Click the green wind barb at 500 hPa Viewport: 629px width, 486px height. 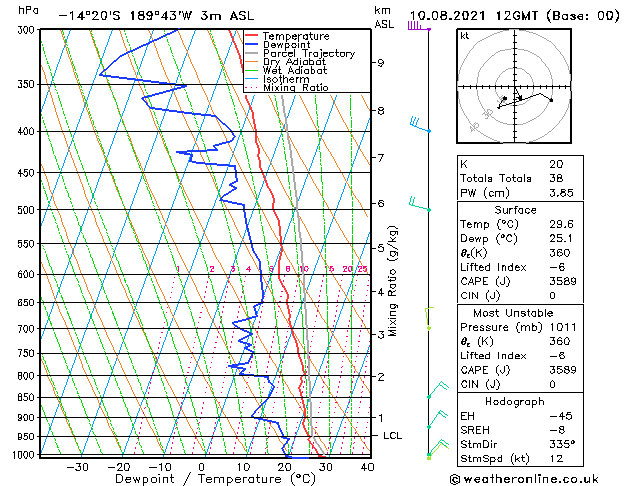tap(420, 204)
